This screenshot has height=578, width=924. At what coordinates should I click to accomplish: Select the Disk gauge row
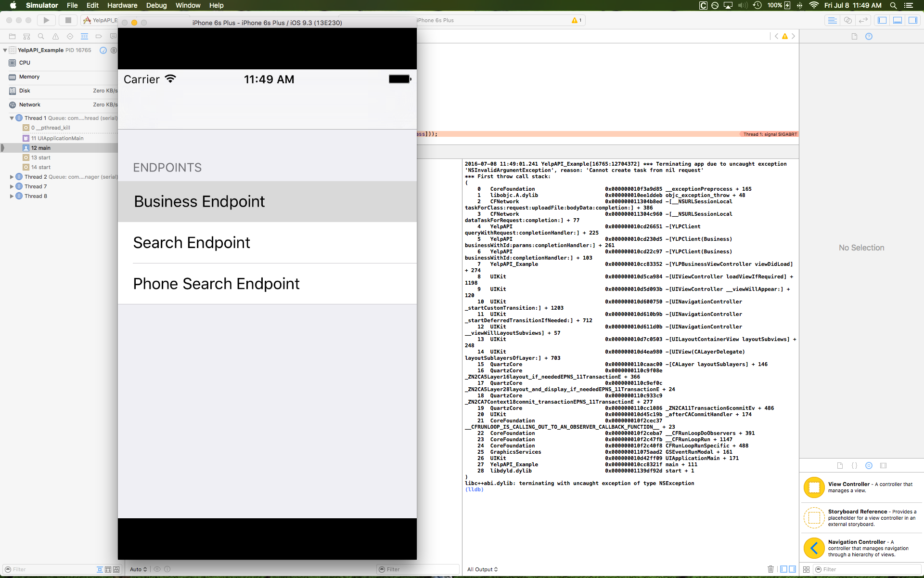pos(59,91)
